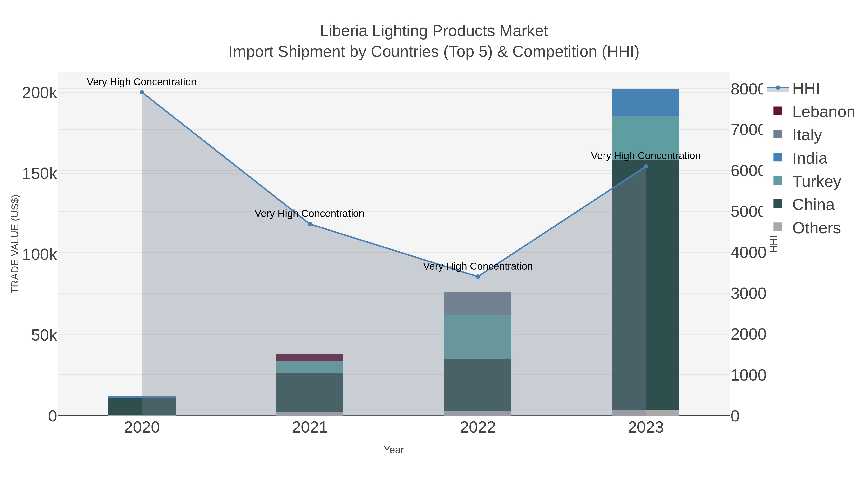Click the 2022 HHI data point
The image size is (868, 488).
click(478, 276)
